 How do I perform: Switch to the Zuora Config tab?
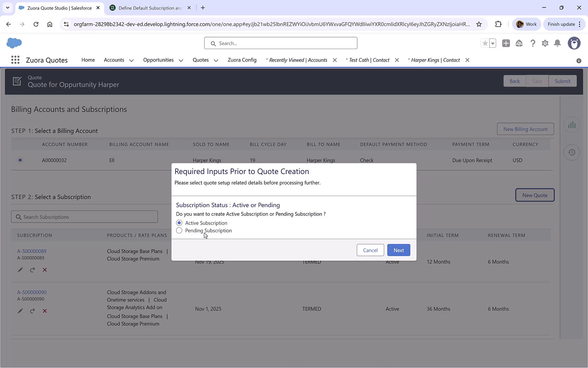pyautogui.click(x=242, y=60)
